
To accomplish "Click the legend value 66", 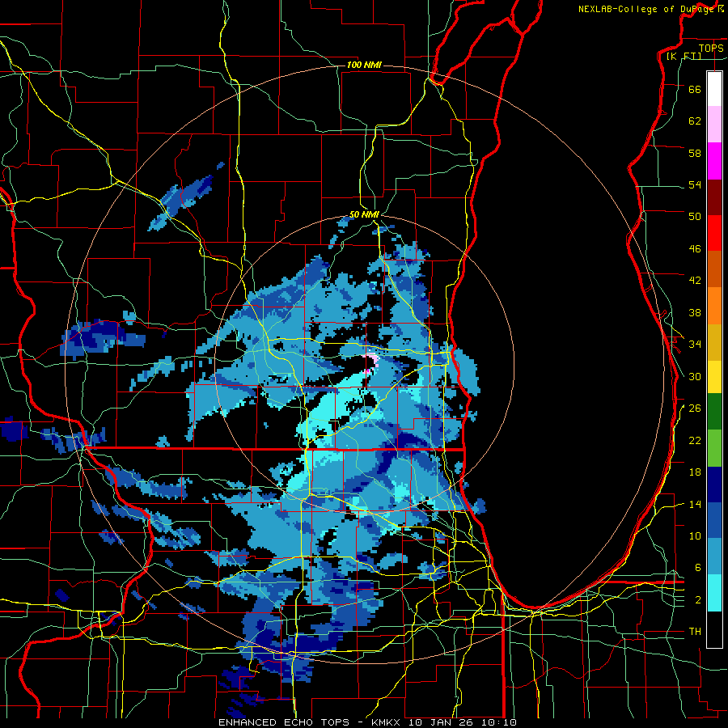I will click(695, 89).
